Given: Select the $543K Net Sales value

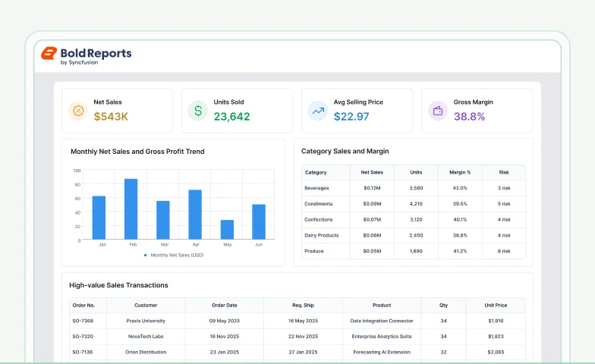Looking at the screenshot, I should click(111, 117).
